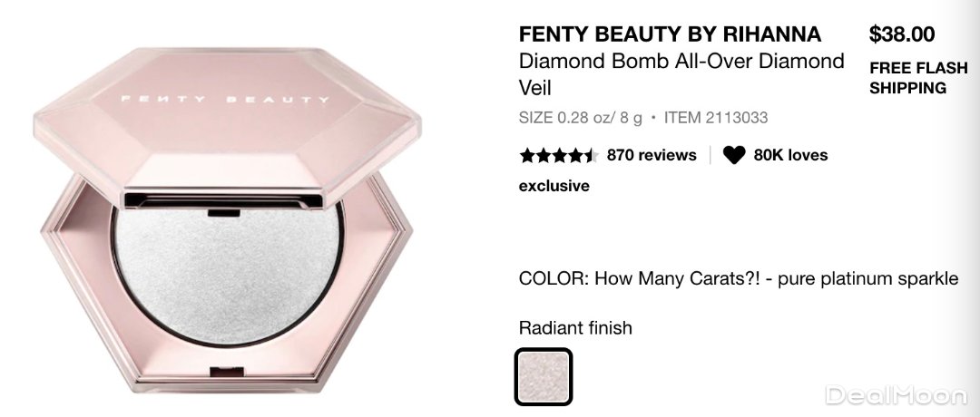Screen dimensions: 980x417
Task: Click the Radiant finish label
Action: coord(575,328)
